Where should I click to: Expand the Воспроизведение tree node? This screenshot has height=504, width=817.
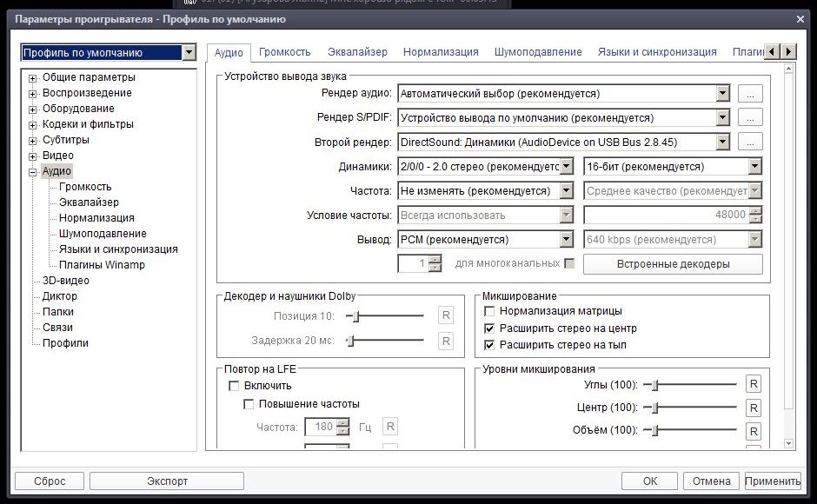33,94
